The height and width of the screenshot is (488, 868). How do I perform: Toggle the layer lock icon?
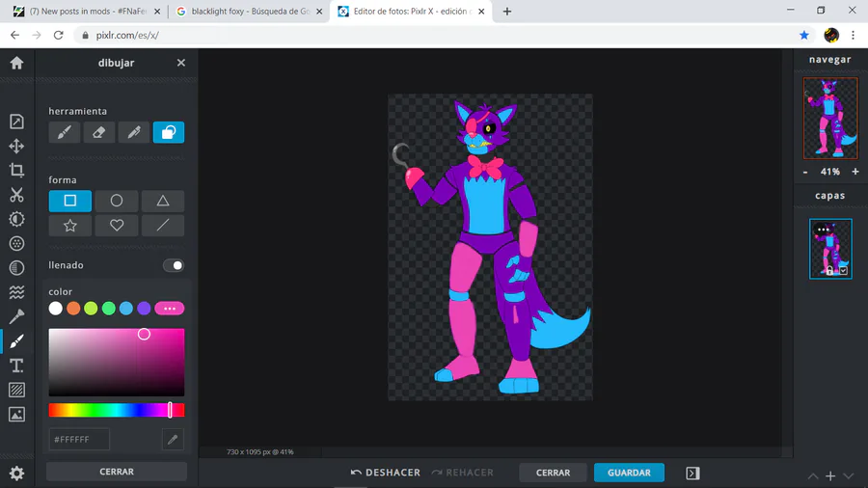[x=829, y=271]
